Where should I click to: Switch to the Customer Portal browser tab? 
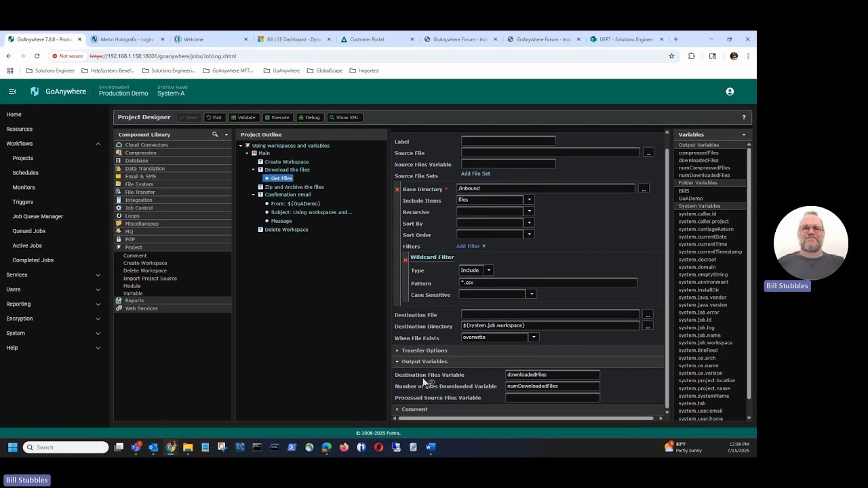click(x=376, y=39)
